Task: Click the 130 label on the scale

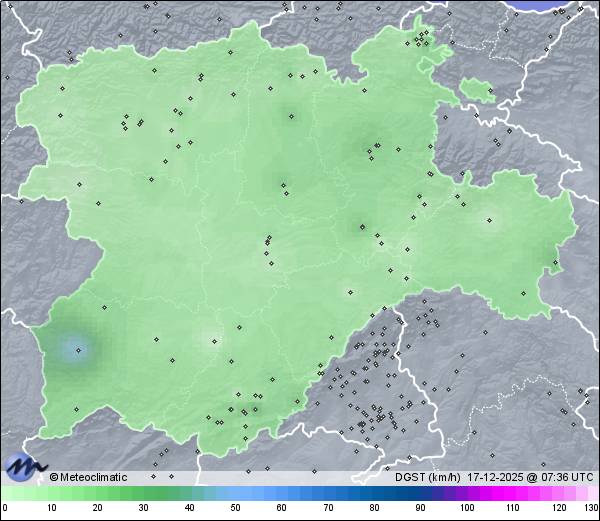Action: [591, 508]
